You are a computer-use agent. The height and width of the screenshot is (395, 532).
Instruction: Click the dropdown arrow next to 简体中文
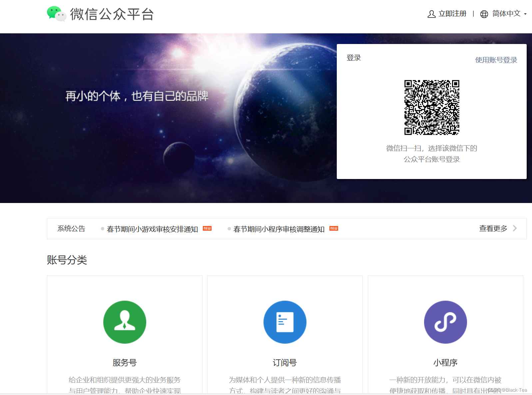[x=525, y=14]
